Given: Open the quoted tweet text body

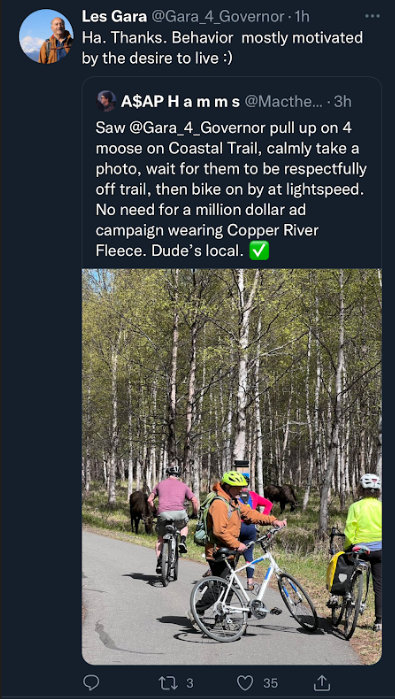Looking at the screenshot, I should click(x=231, y=189).
